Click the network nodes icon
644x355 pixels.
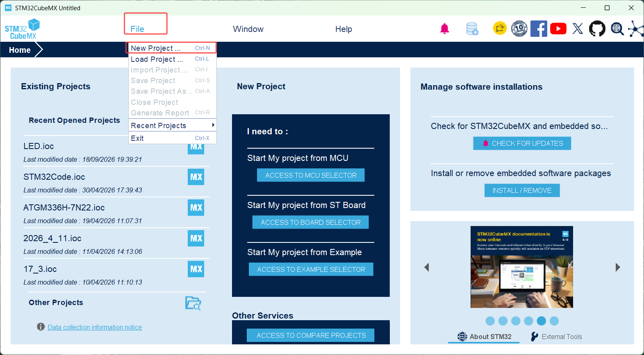point(636,29)
